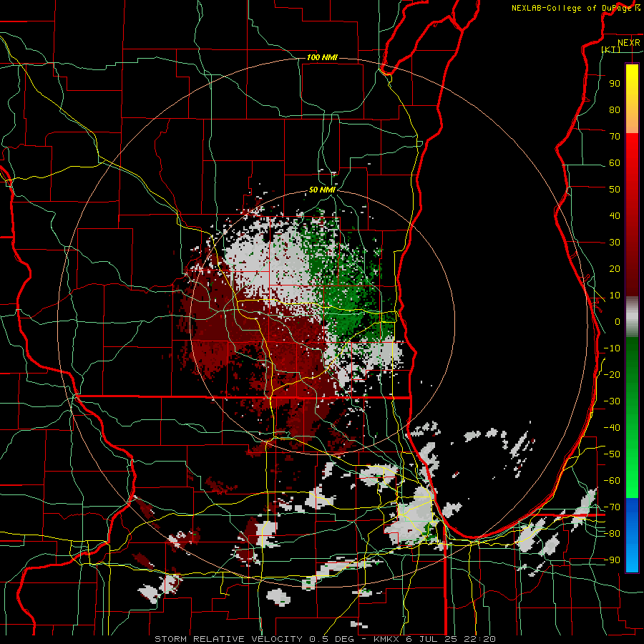
Task: Click the 70 value on the velocity scale
Action: pyautogui.click(x=615, y=137)
